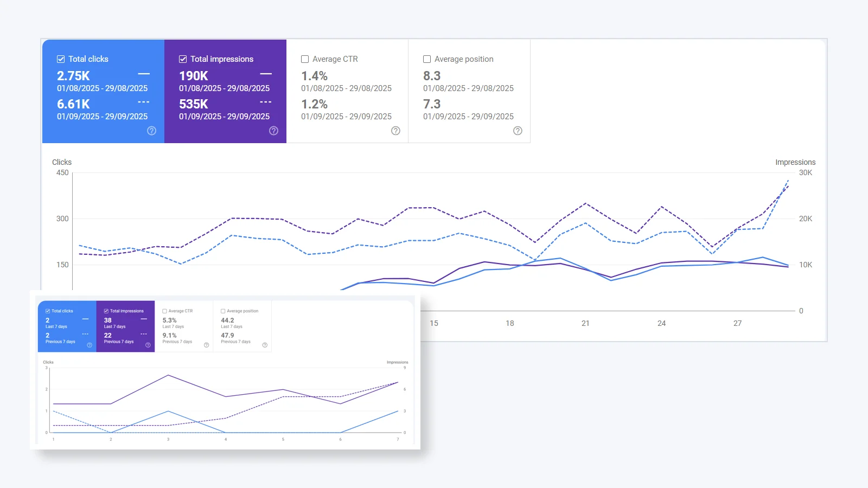The width and height of the screenshot is (868, 488).
Task: Enable the Average position checkbox in the large report
Action: (427, 59)
